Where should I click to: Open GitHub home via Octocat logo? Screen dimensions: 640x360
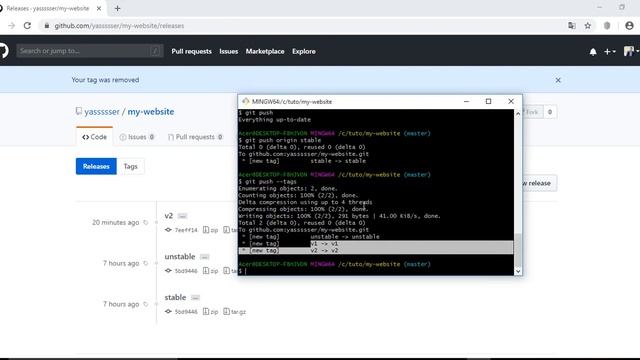click(3, 51)
